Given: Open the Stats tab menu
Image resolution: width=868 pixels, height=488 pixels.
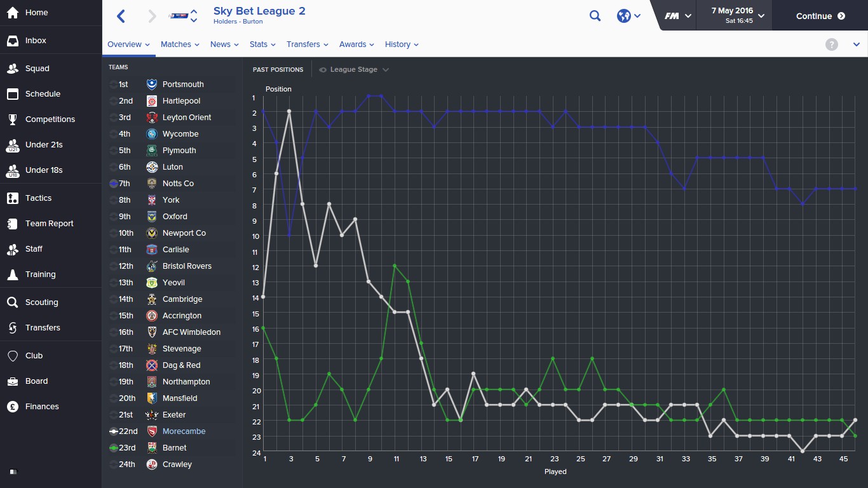Looking at the screenshot, I should point(262,44).
